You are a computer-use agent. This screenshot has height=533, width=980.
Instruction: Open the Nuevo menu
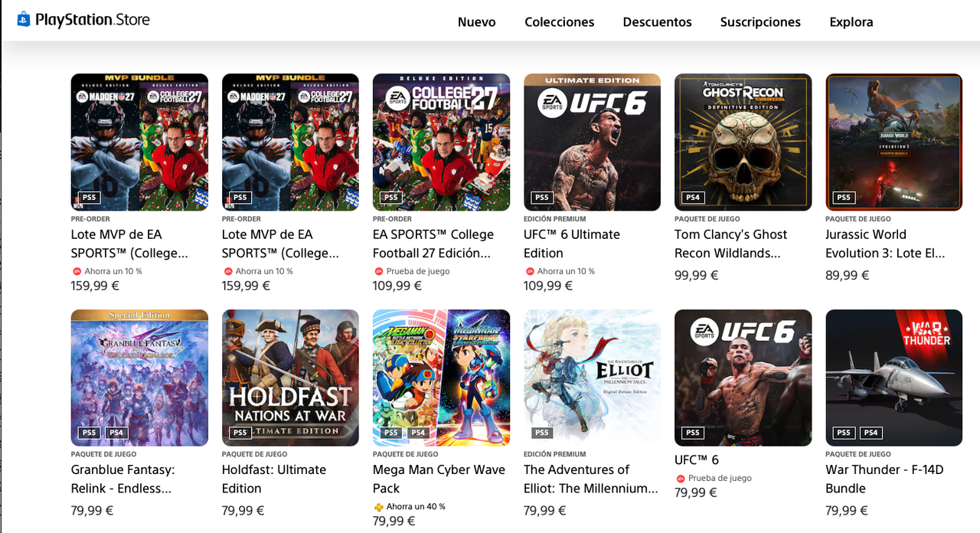point(476,22)
